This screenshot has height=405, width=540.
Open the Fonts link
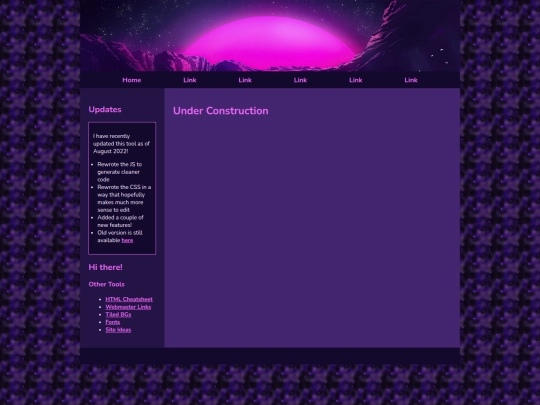click(113, 322)
